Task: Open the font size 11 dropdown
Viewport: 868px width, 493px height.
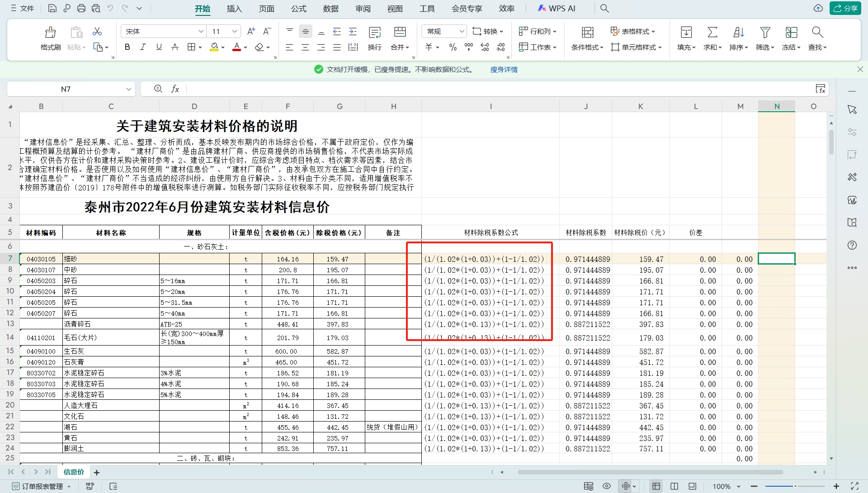Action: (235, 31)
